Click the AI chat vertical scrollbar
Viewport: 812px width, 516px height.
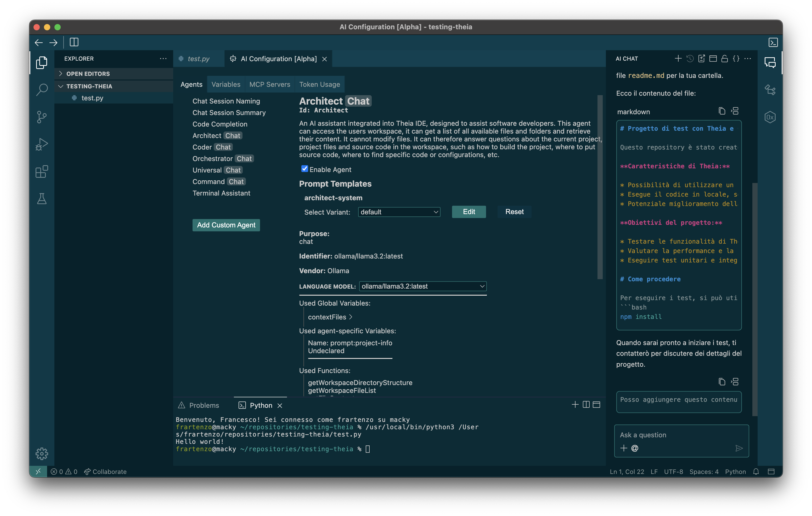point(755,299)
